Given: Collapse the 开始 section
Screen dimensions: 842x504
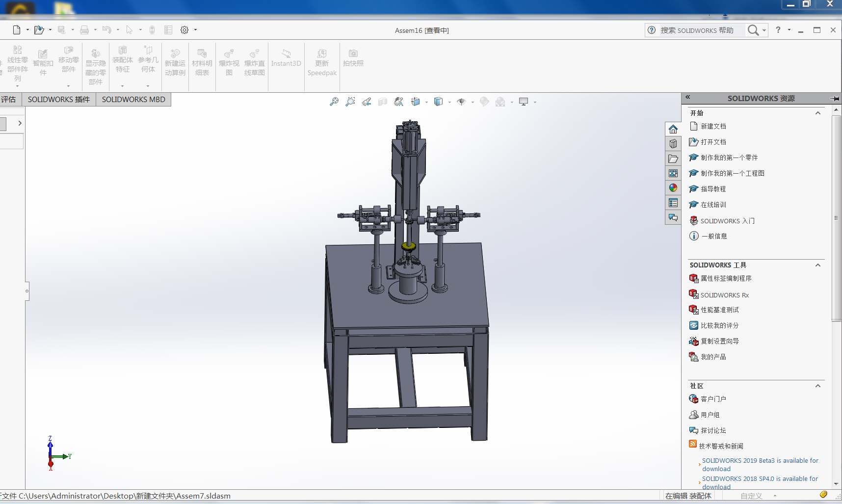Looking at the screenshot, I should point(818,113).
